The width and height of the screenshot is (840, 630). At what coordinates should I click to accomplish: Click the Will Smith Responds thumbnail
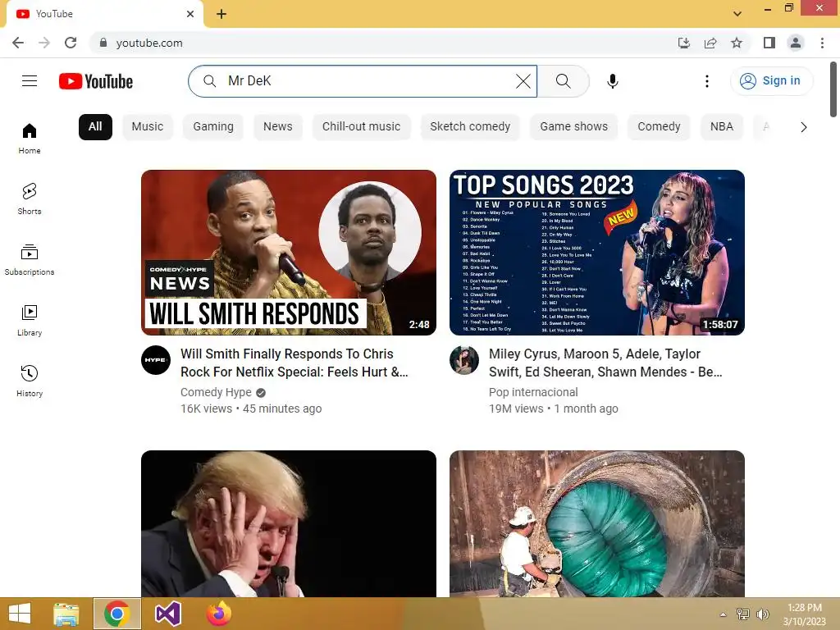click(288, 253)
